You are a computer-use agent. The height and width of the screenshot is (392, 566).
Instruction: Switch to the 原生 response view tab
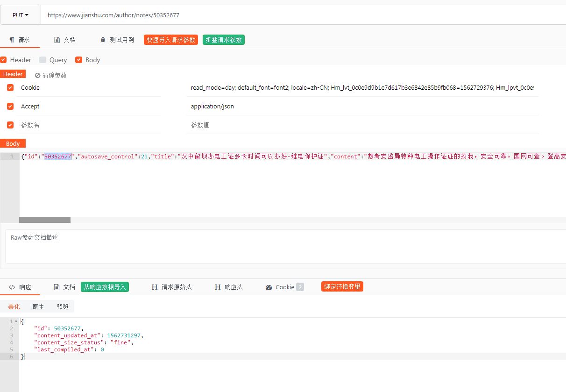(x=38, y=307)
